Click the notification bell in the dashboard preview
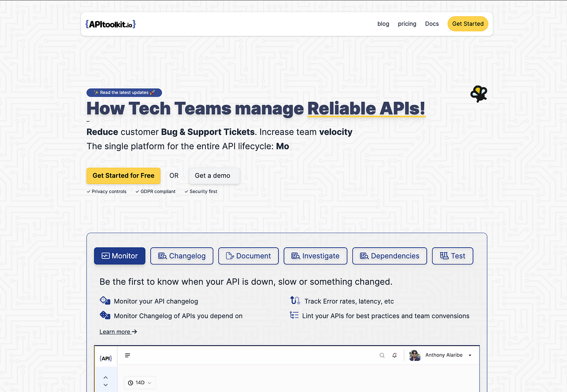567x392 pixels. (x=395, y=355)
